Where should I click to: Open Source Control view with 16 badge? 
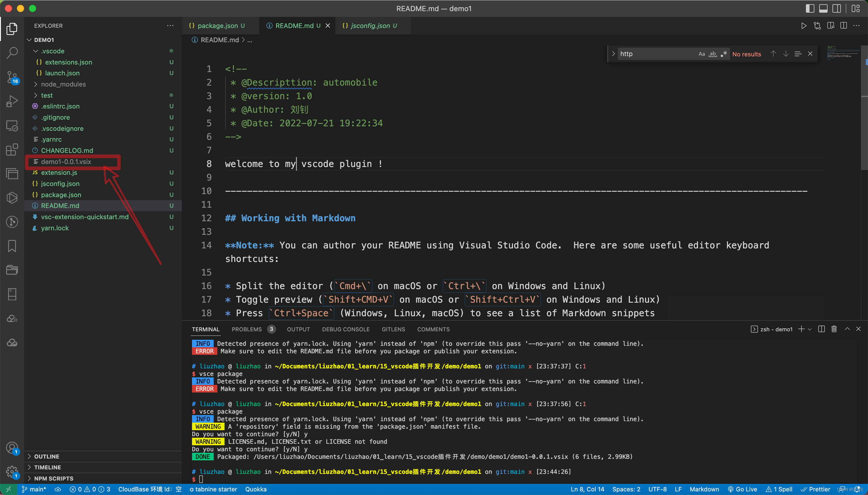pyautogui.click(x=12, y=77)
